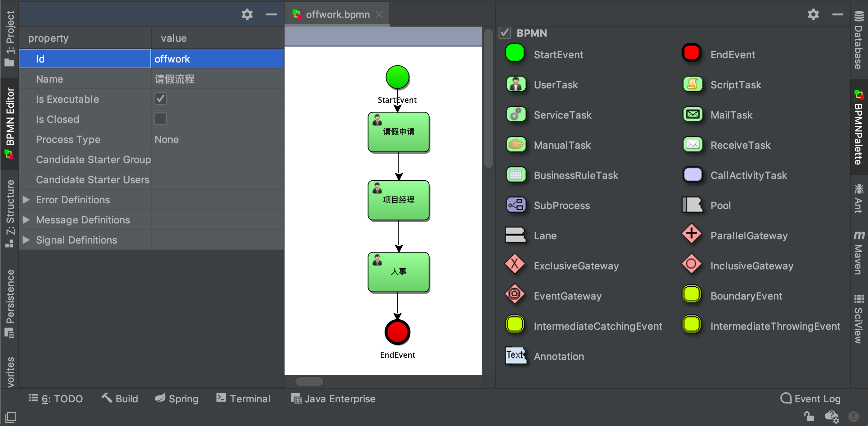Pick the ServiceTask icon in palette
Screen dimensions: 868x426
tap(516, 115)
